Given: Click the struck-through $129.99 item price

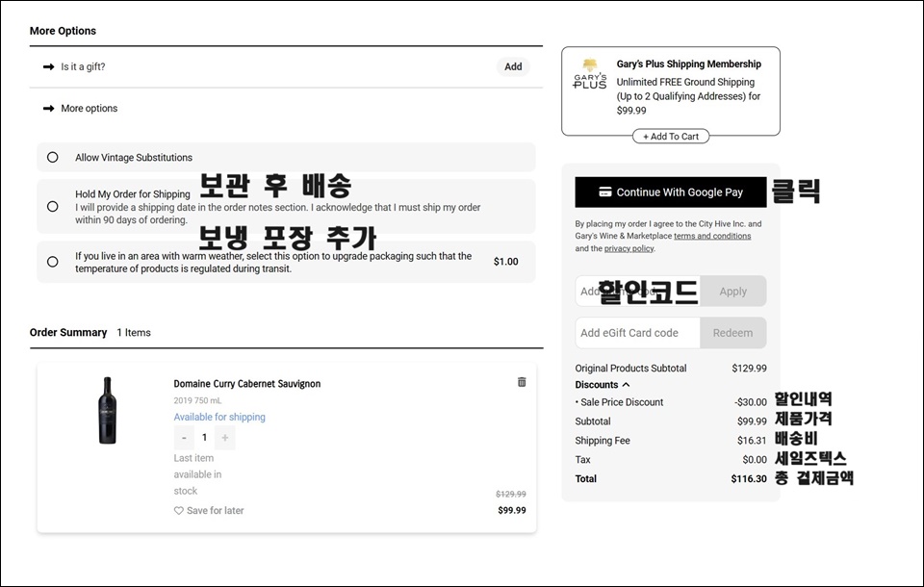Looking at the screenshot, I should [511, 494].
